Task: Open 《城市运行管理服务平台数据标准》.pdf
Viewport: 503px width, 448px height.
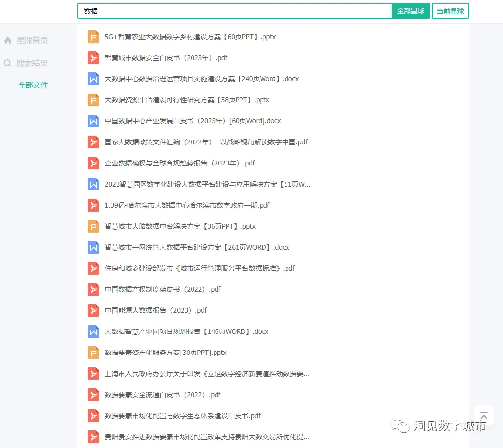Action: tap(199, 268)
